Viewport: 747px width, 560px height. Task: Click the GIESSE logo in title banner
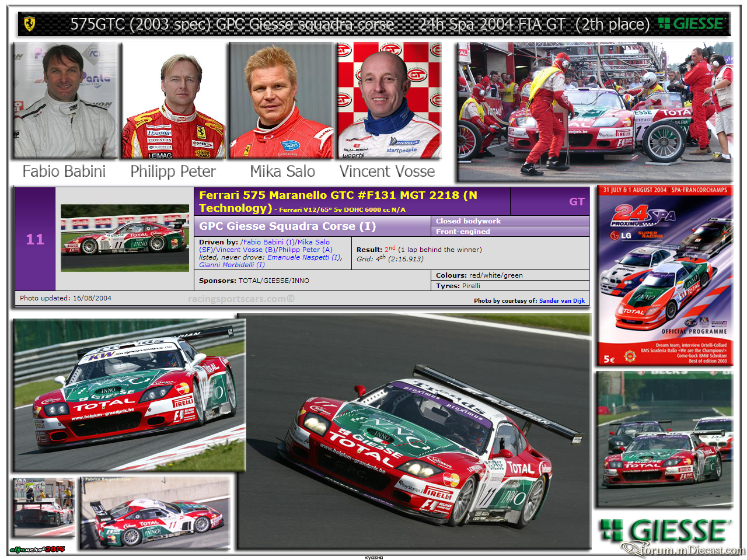click(692, 24)
